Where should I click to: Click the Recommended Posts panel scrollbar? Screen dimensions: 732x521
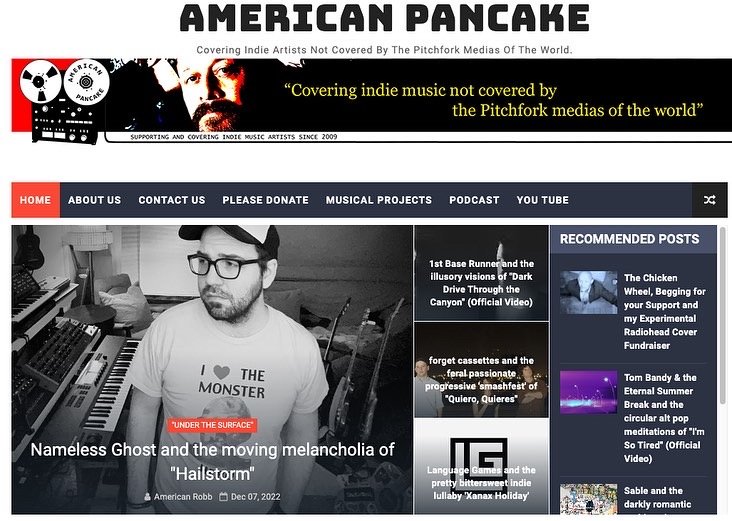[724, 315]
